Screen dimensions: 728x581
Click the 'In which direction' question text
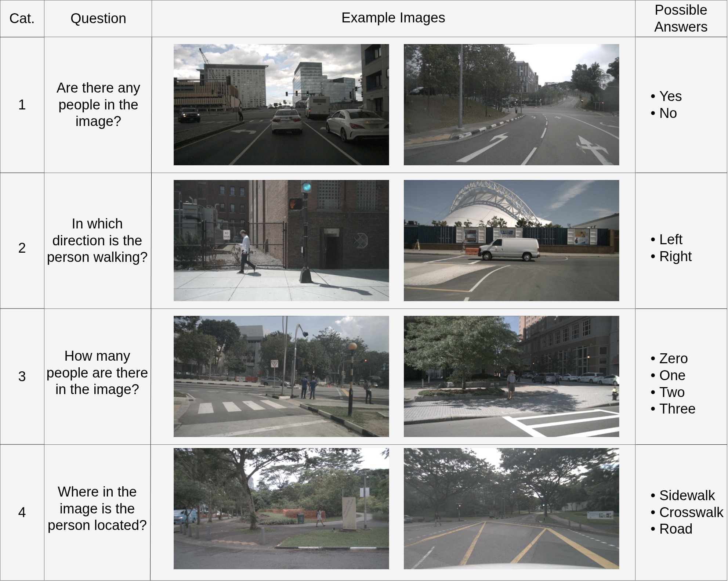pyautogui.click(x=97, y=240)
